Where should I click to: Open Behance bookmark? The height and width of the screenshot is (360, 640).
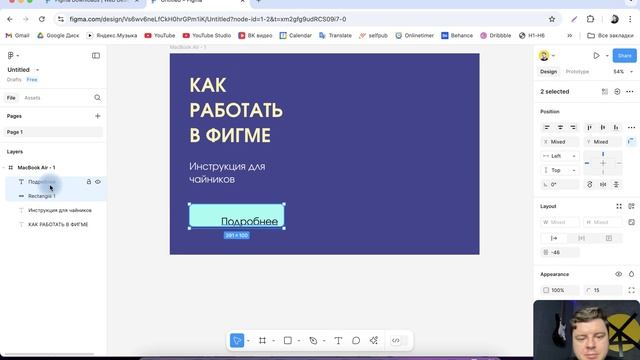457,36
